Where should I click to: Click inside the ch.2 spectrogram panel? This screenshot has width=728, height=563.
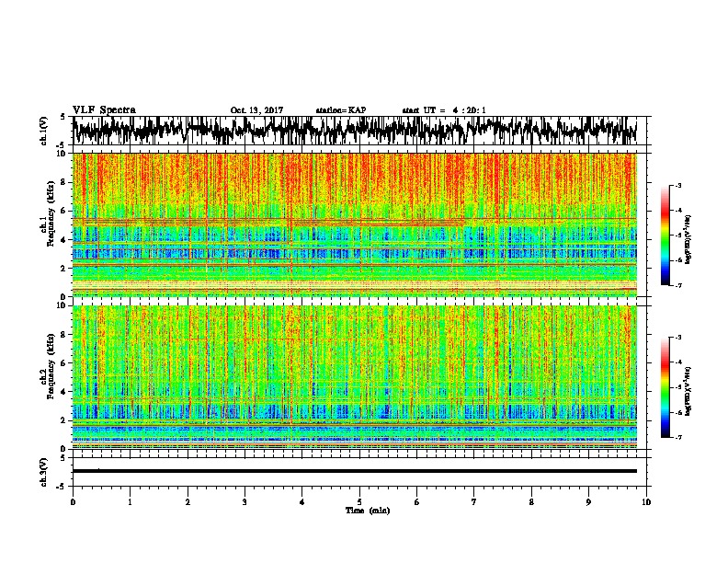[x=355, y=377]
